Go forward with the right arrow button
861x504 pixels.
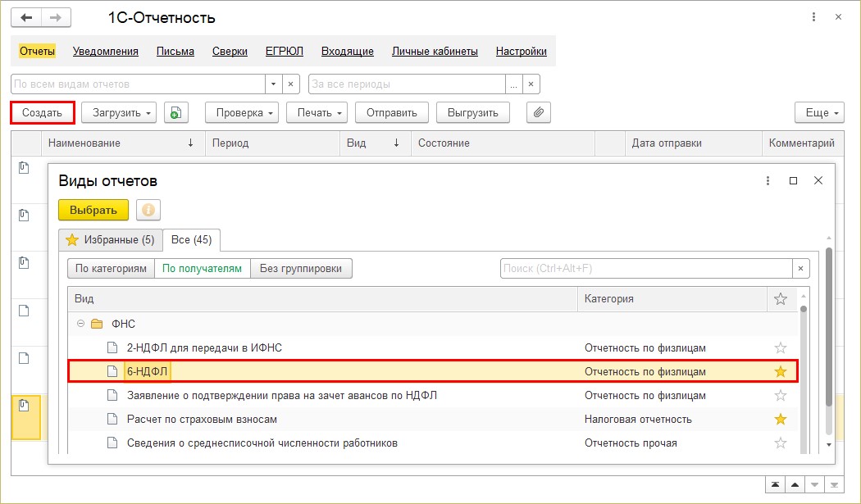click(x=56, y=17)
